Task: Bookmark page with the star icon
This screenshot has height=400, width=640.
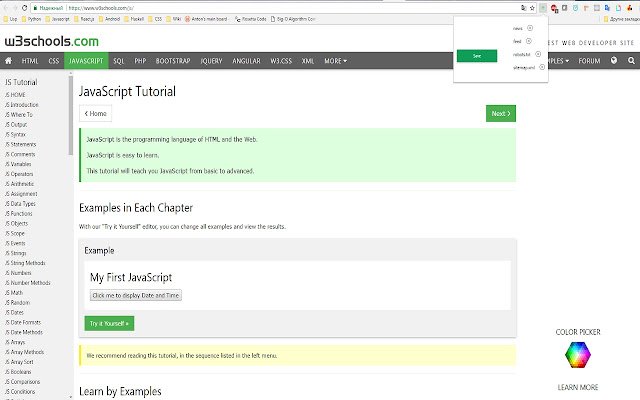Action: point(532,8)
